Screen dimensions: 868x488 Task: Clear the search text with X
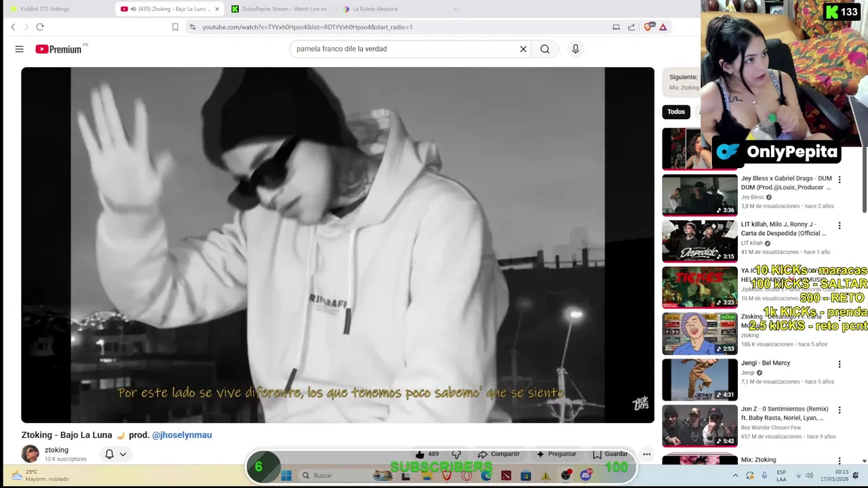[x=523, y=49]
